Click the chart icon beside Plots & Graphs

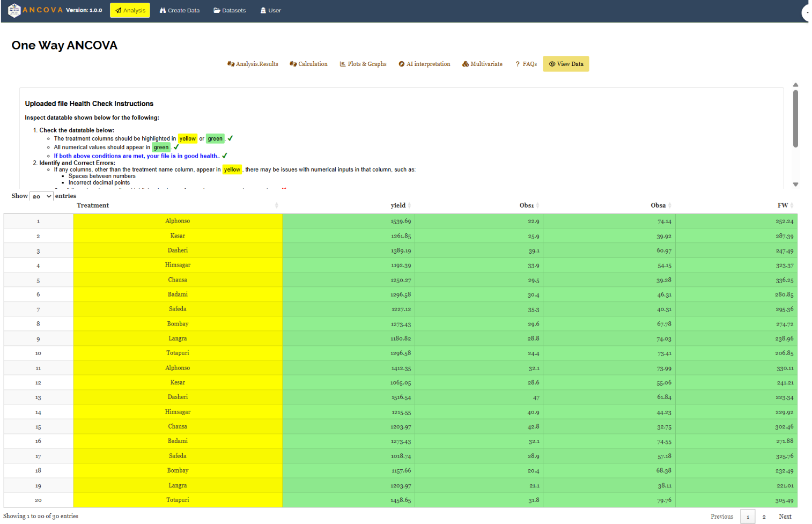click(342, 64)
